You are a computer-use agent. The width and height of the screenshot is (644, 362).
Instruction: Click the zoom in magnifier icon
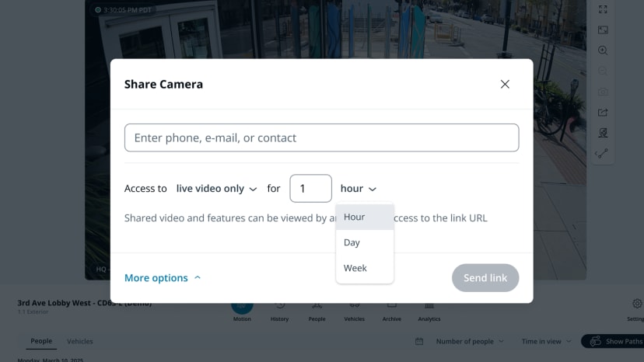(603, 50)
